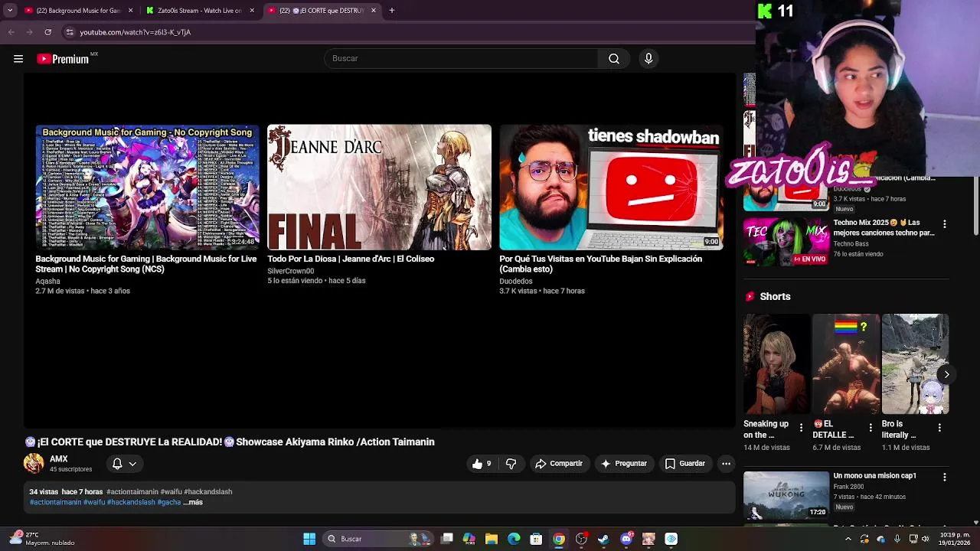
Task: Open Aqasha channel under music video
Action: (47, 281)
